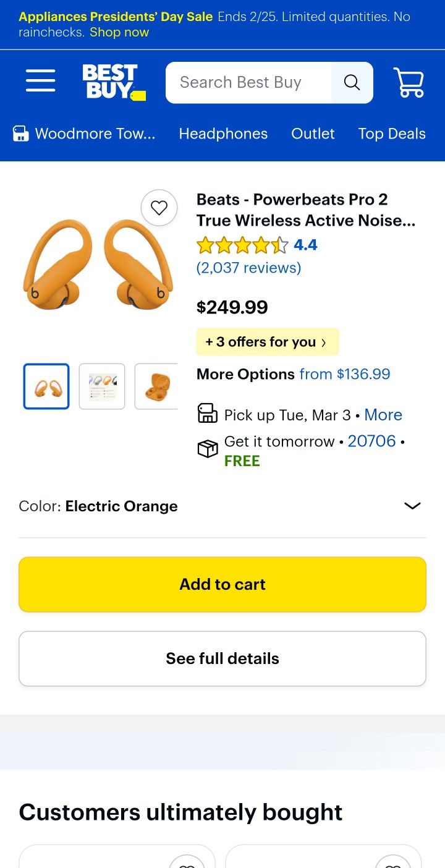Screen dimensions: 445x868
Task: Click the store pickup icon
Action: [208, 414]
